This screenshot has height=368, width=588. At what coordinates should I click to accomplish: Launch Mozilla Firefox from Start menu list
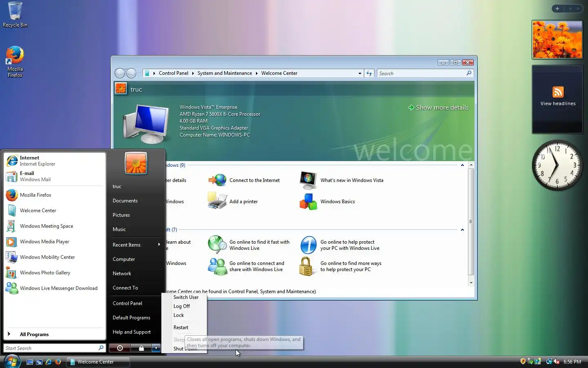(x=55, y=195)
